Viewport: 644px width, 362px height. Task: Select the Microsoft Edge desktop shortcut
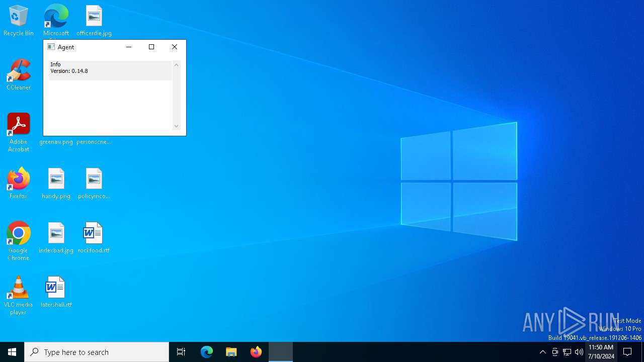(56, 21)
